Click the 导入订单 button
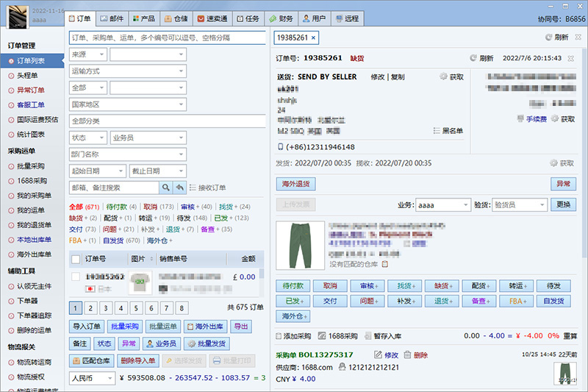 [x=87, y=327]
